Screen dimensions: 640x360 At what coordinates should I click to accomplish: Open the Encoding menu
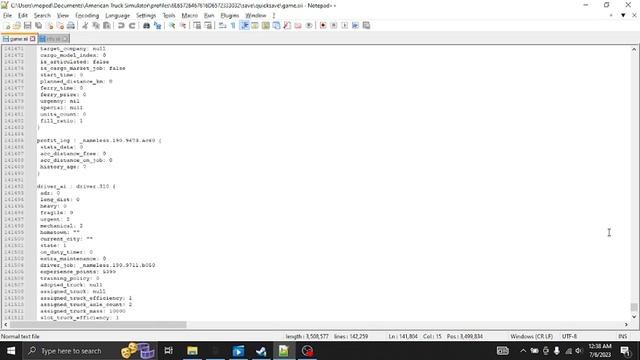point(87,16)
